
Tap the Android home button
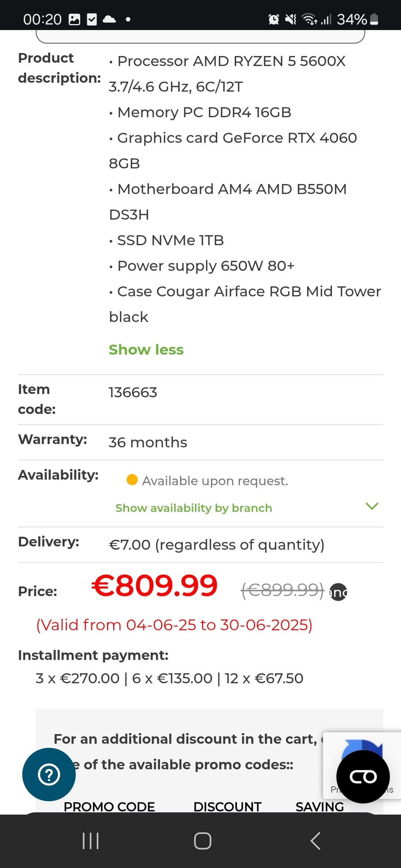[202, 841]
